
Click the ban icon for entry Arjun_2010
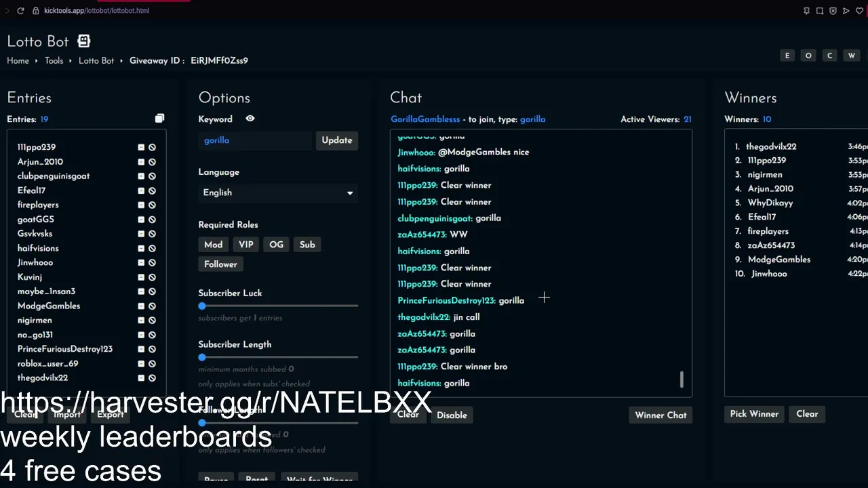tap(152, 162)
